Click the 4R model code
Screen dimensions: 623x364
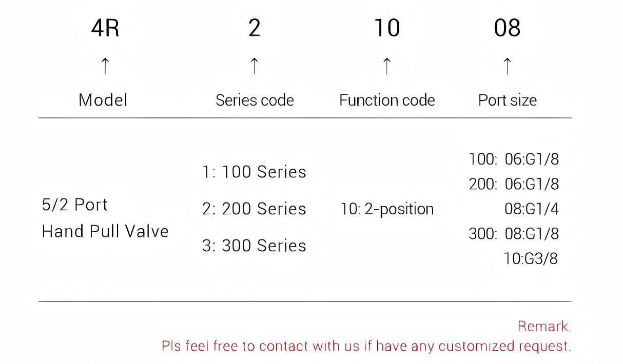[105, 29]
